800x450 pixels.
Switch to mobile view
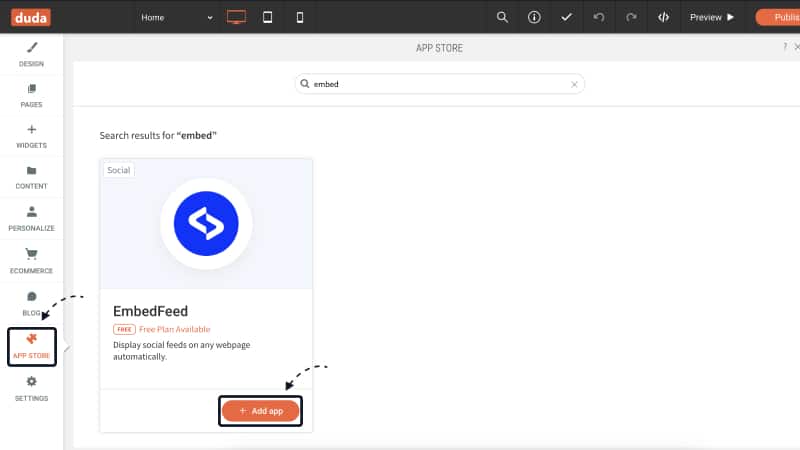coord(300,17)
